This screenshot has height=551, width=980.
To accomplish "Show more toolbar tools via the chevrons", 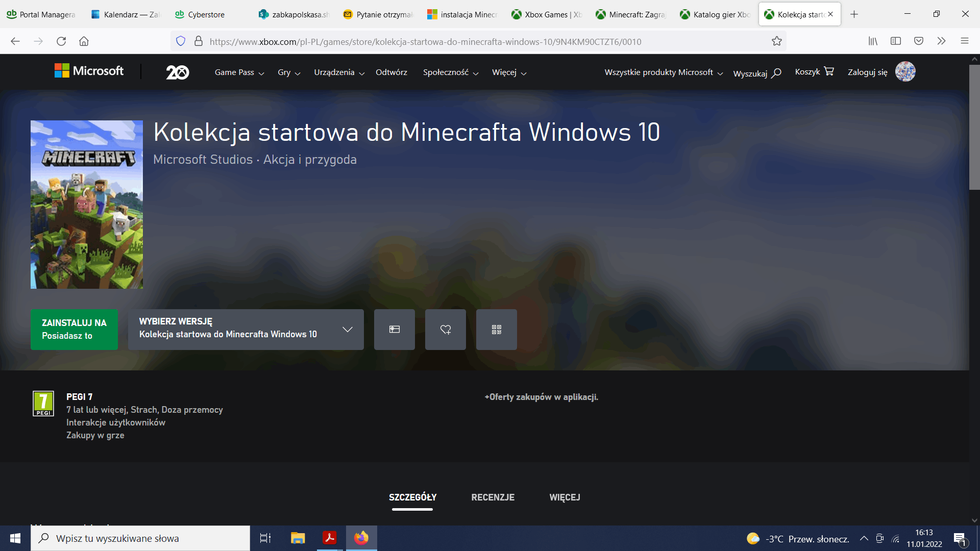I will pyautogui.click(x=942, y=41).
